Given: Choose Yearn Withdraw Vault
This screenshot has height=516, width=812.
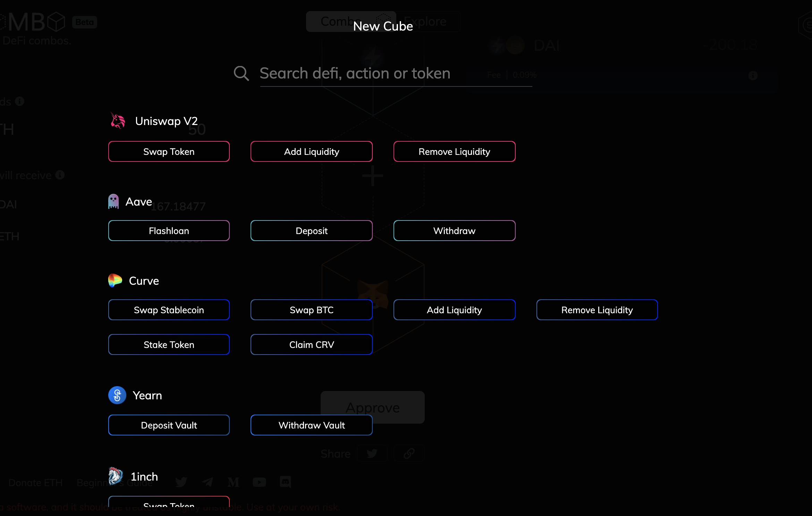Looking at the screenshot, I should tap(312, 425).
